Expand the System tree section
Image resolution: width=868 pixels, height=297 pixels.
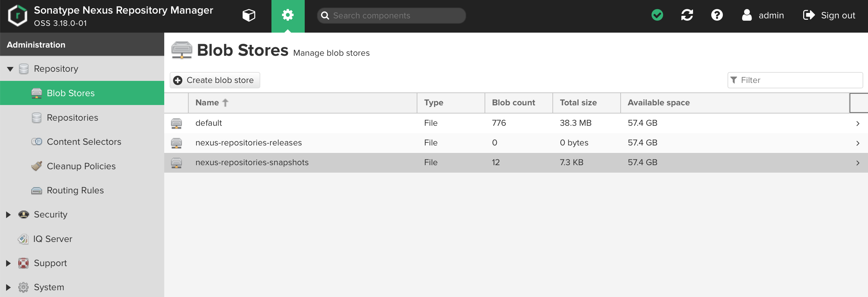[x=9, y=287]
